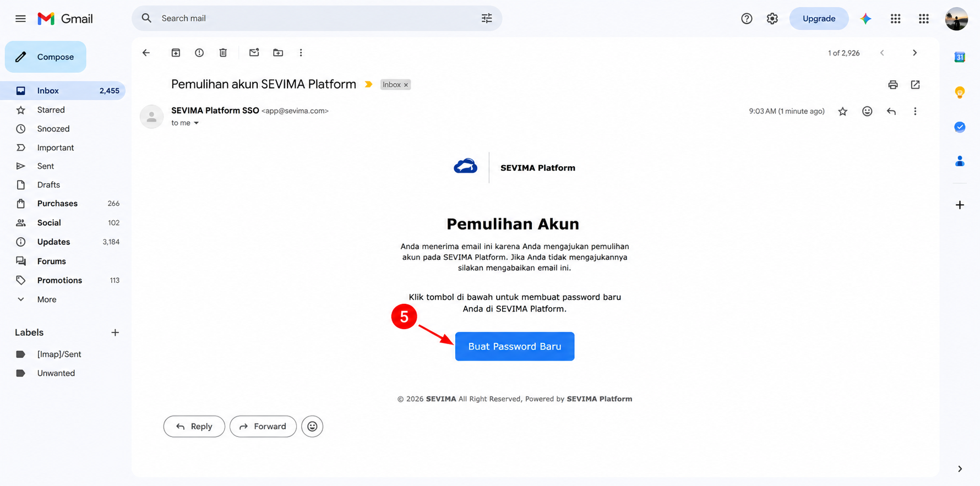The width and height of the screenshot is (980, 486).
Task: Click the Forward button
Action: pos(263,427)
